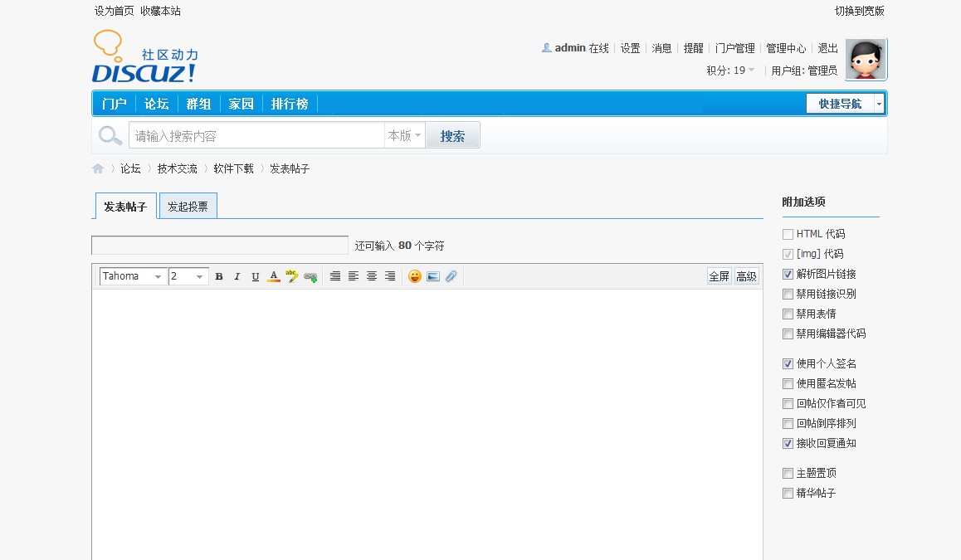961x560 pixels.
Task: Enable the HTML 代码 checkbox
Action: click(x=788, y=234)
